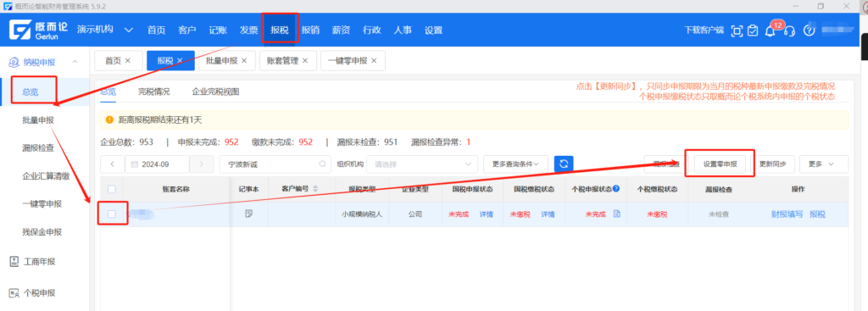The width and height of the screenshot is (868, 311).
Task: Open 人事 in top navigation
Action: (403, 30)
